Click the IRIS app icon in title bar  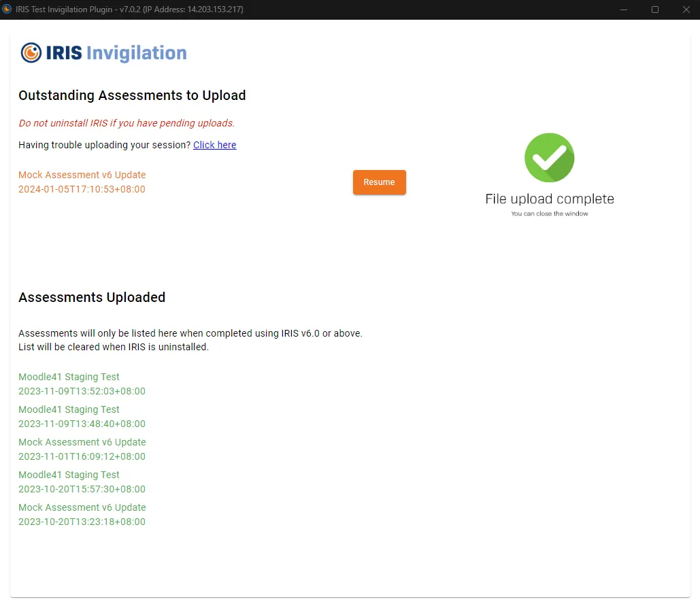point(7,10)
